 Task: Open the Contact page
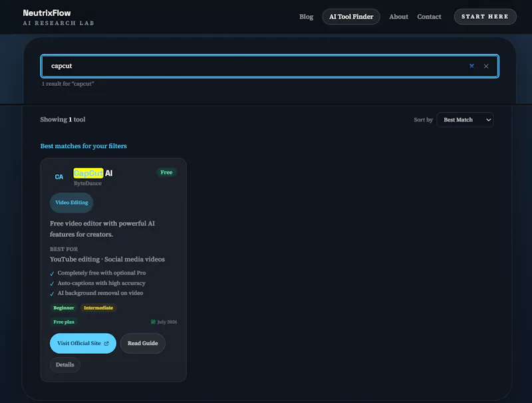429,17
